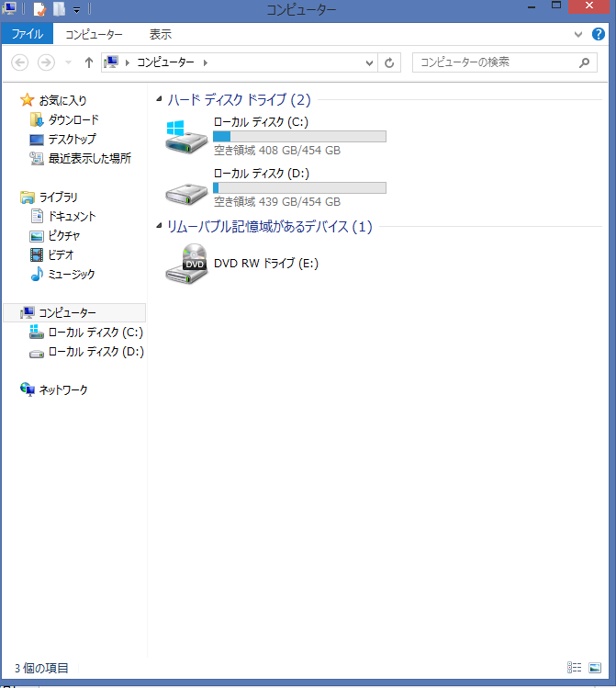This screenshot has width=616, height=688.
Task: Click the D: drive usage bar
Action: 299,187
